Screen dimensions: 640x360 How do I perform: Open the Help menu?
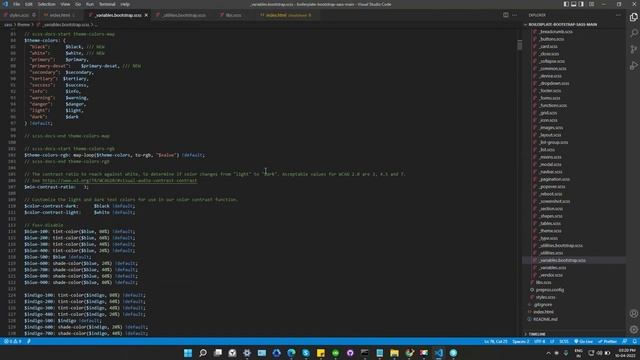125,4
